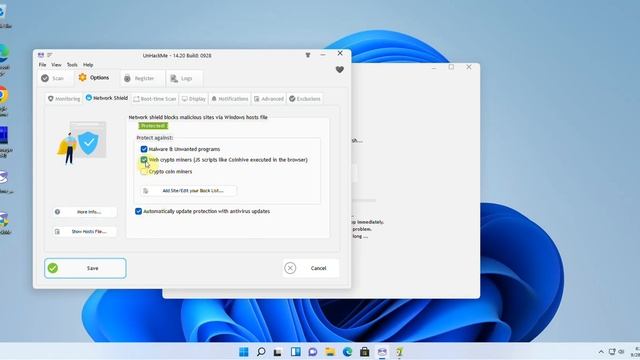Cancel the options changes
This screenshot has width=640, height=360.
[311, 268]
